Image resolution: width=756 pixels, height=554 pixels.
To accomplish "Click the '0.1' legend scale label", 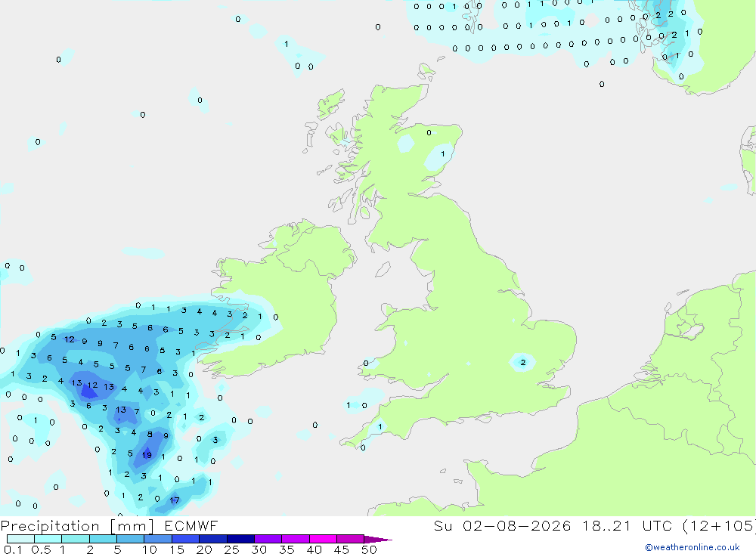I will point(13,549).
